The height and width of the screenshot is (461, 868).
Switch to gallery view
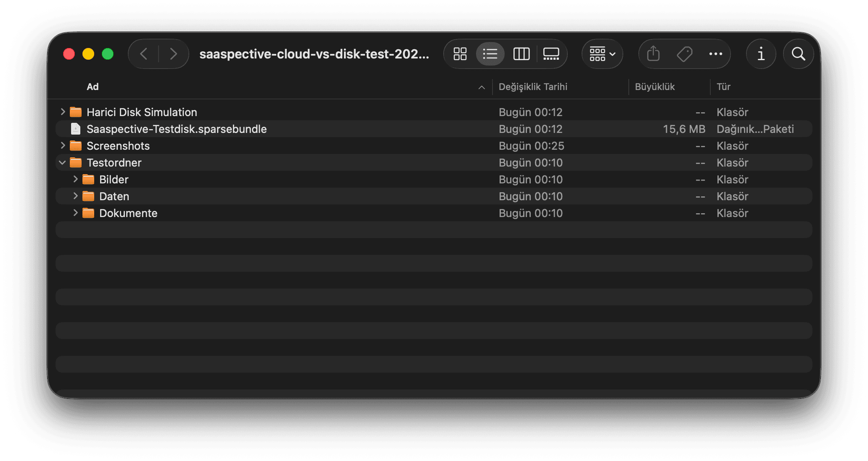coord(551,54)
